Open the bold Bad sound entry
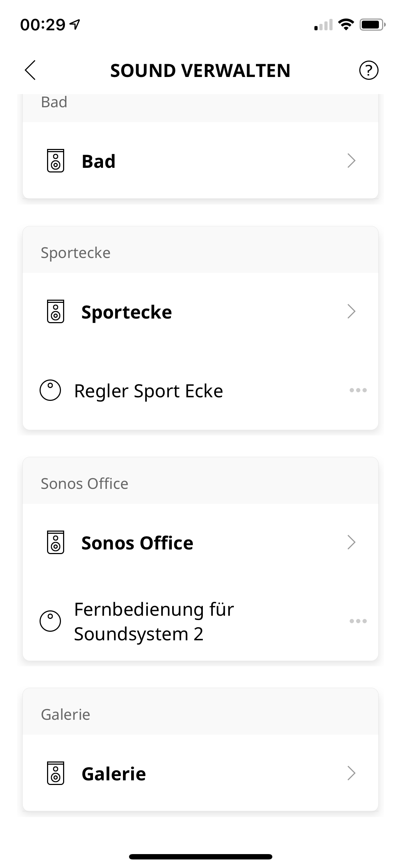The width and height of the screenshot is (401, 868). click(x=99, y=161)
